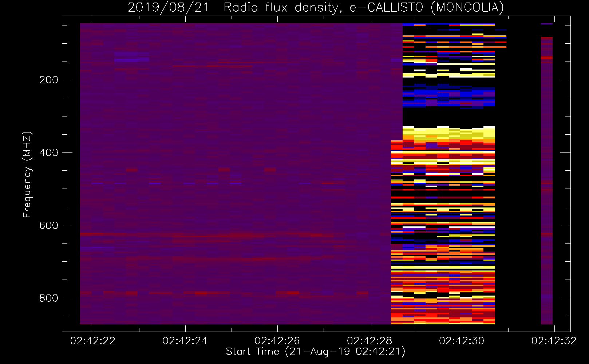589x364 pixels.
Task: Click the 02:42:24 time tick label
Action: point(185,341)
